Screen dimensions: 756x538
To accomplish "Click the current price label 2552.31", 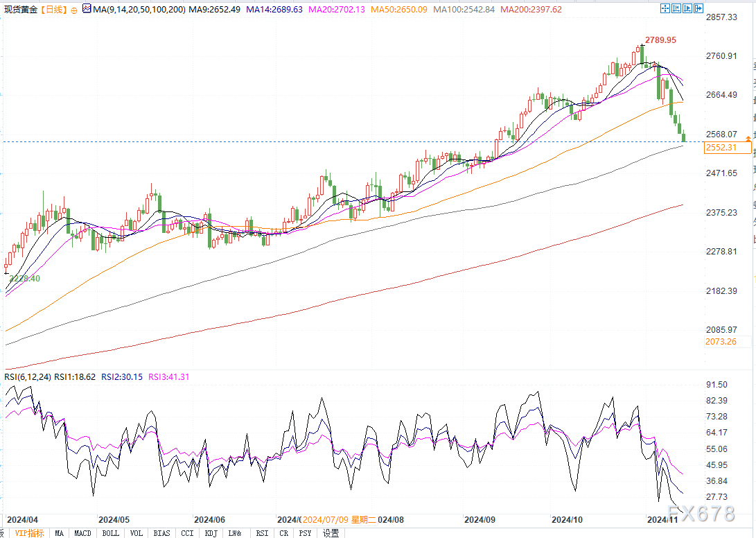I will point(721,148).
